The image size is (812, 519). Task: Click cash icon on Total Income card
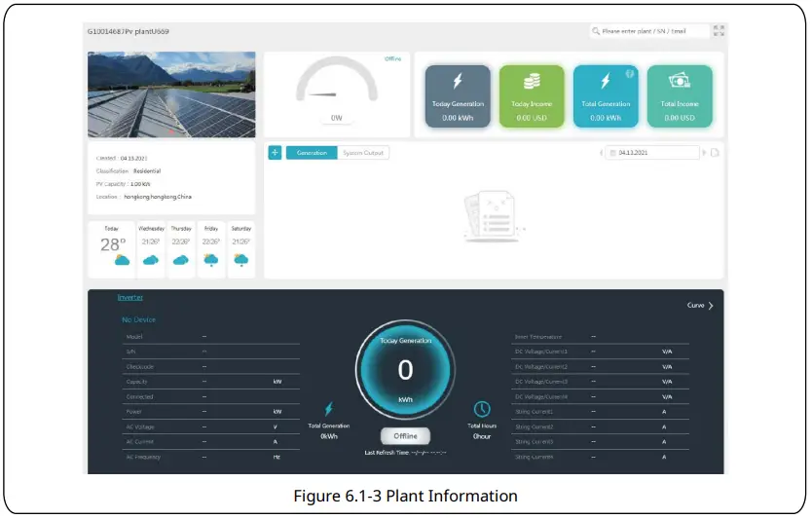coord(680,81)
